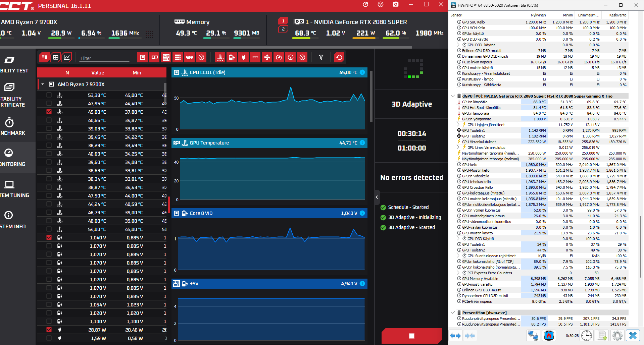The height and width of the screenshot is (345, 644).
Task: Filter sensors by motherboard icon
Action: click(x=166, y=57)
